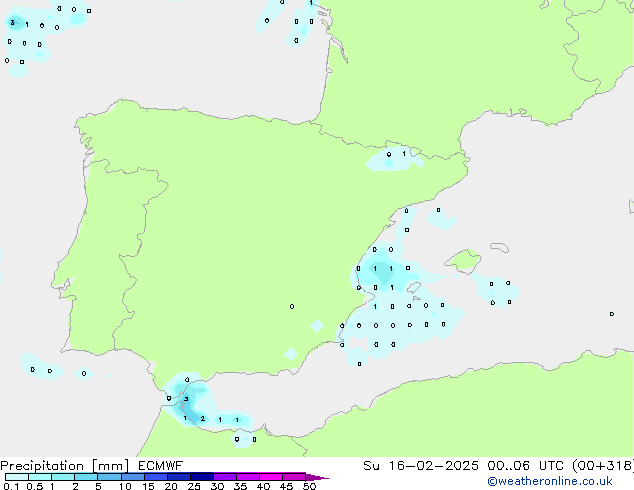634x490 pixels.
Task: Click the '00..06 UTC' time range text
Action: (x=525, y=466)
